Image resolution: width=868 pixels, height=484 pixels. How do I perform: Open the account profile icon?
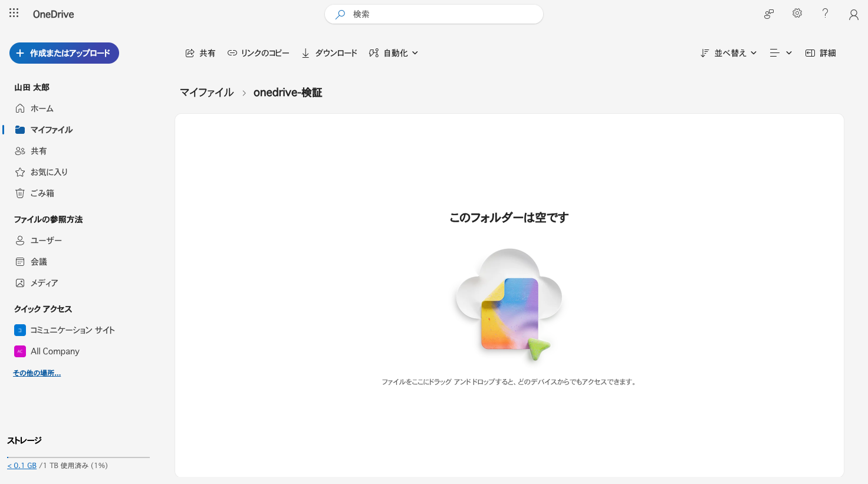click(853, 14)
